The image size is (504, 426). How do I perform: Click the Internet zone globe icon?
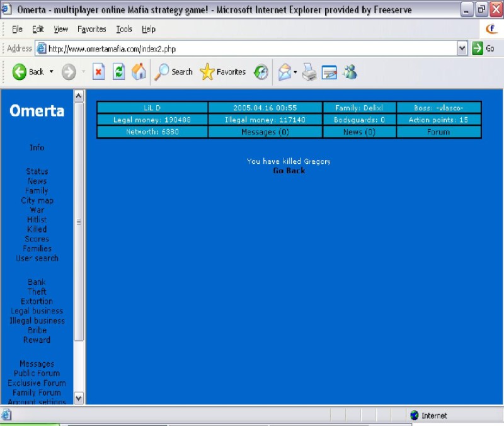(415, 415)
